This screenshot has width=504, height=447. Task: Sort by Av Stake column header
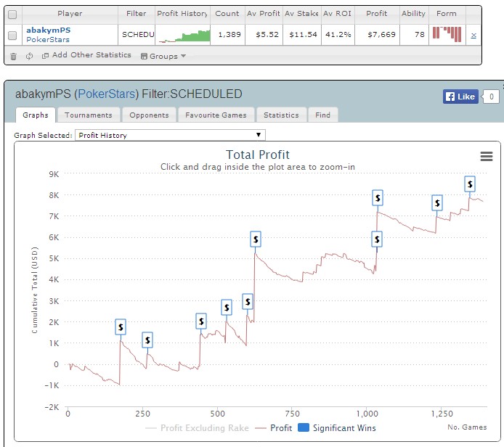point(301,14)
